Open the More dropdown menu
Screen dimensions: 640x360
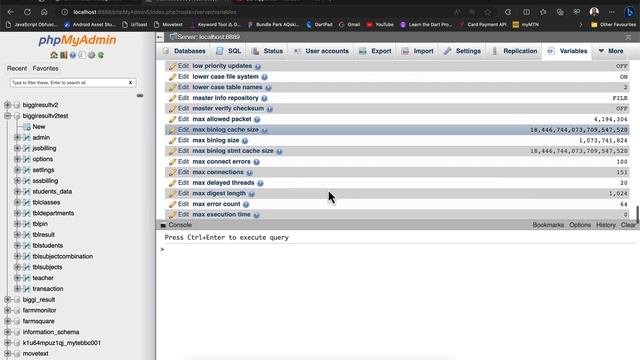point(611,51)
